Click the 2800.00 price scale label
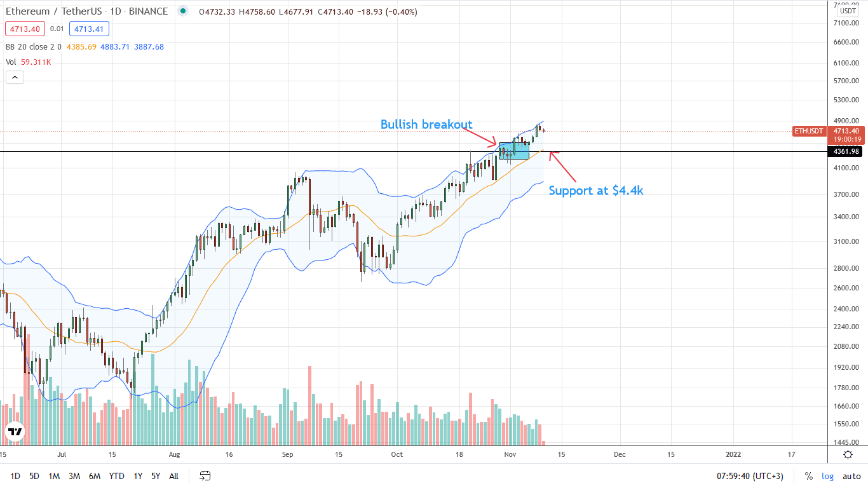 click(845, 268)
